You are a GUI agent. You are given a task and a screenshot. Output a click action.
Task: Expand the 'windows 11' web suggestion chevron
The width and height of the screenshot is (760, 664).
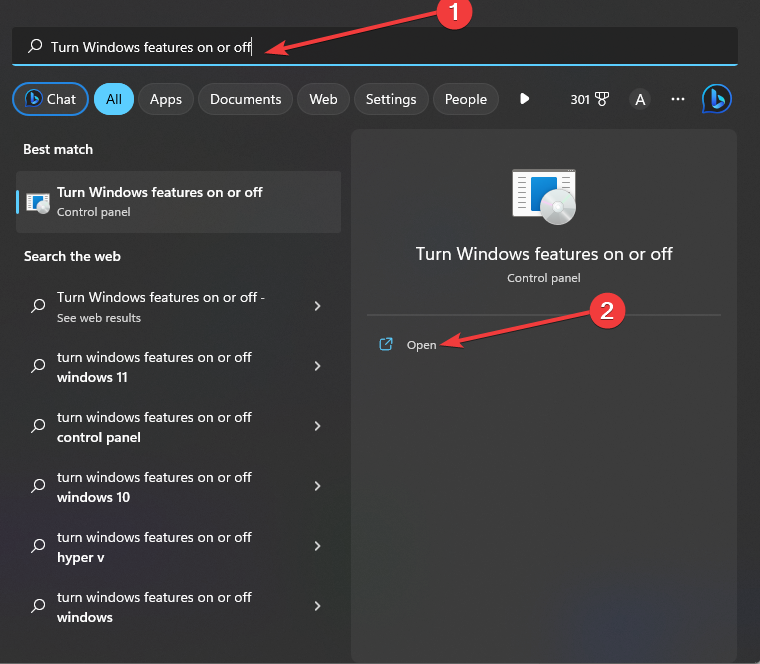coord(317,366)
